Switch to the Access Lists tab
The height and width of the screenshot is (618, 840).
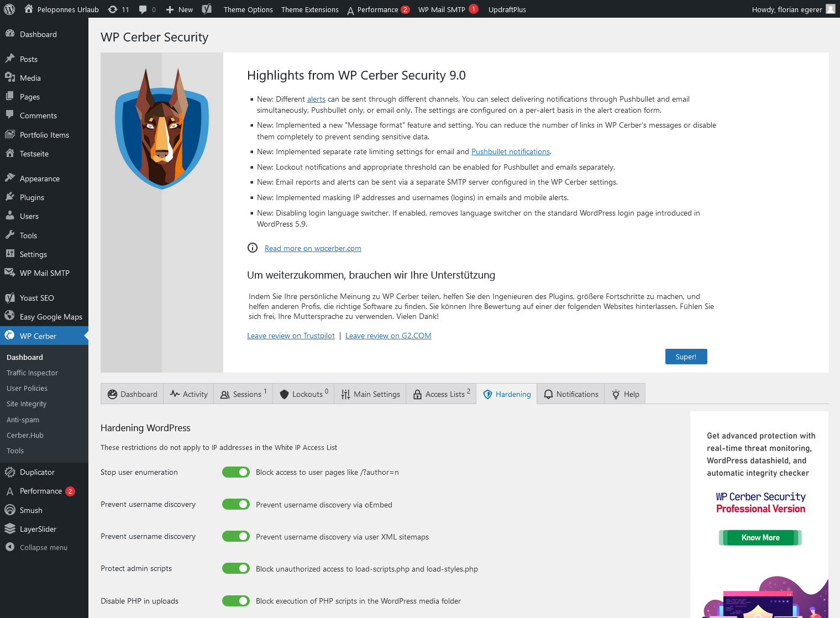click(x=441, y=394)
